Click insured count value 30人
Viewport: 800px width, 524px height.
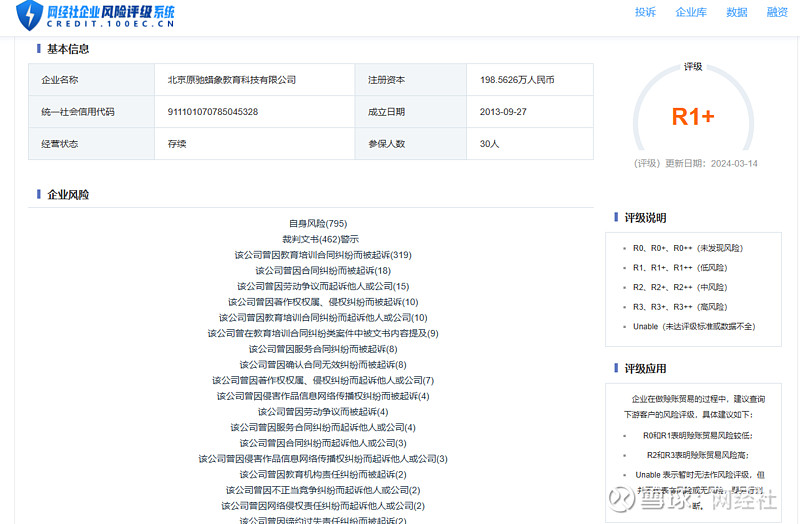489,144
